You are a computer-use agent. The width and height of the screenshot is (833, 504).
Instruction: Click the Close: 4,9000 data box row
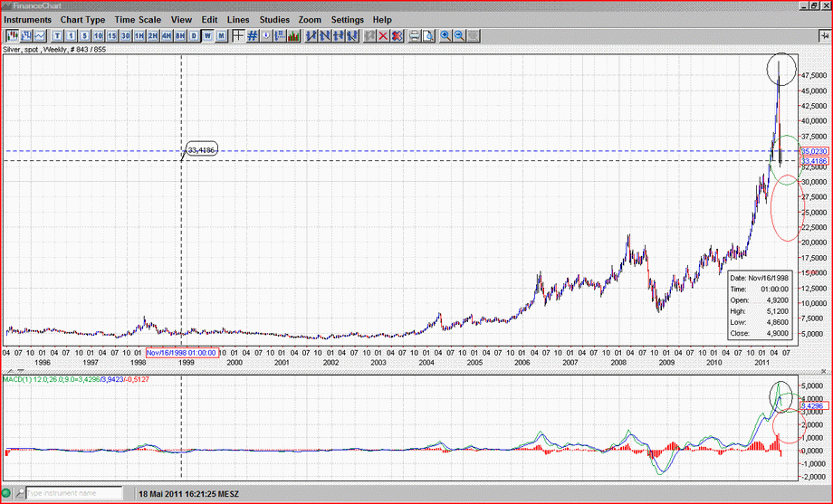(x=759, y=334)
